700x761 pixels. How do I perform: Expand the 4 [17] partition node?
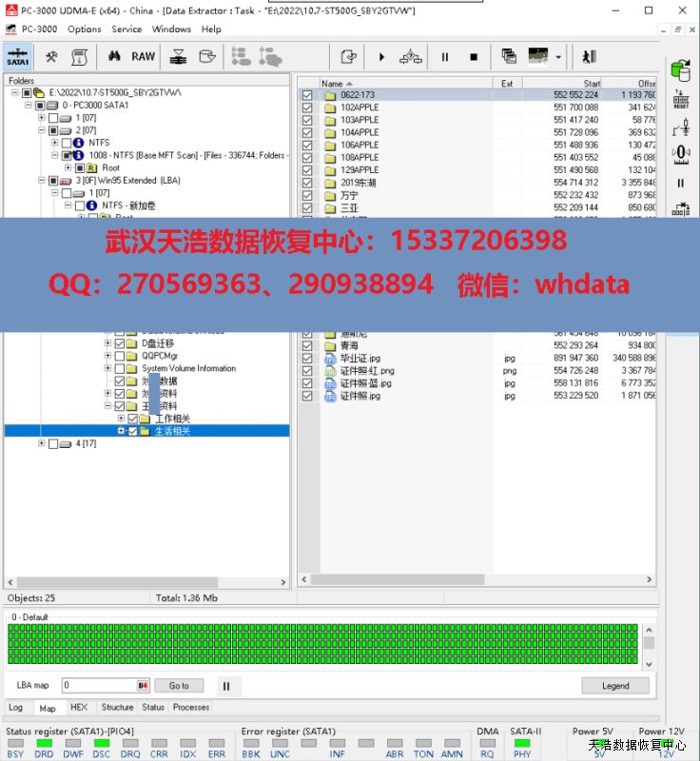[42, 443]
